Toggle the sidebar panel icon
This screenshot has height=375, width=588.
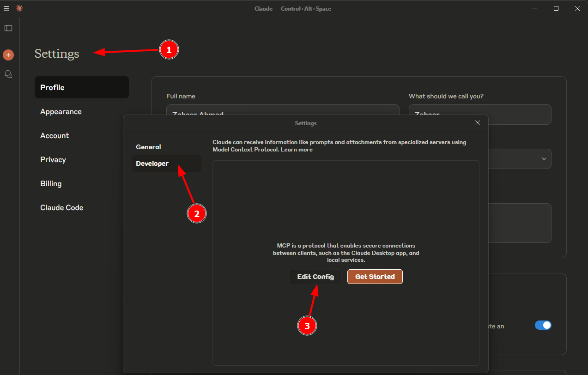[x=8, y=28]
